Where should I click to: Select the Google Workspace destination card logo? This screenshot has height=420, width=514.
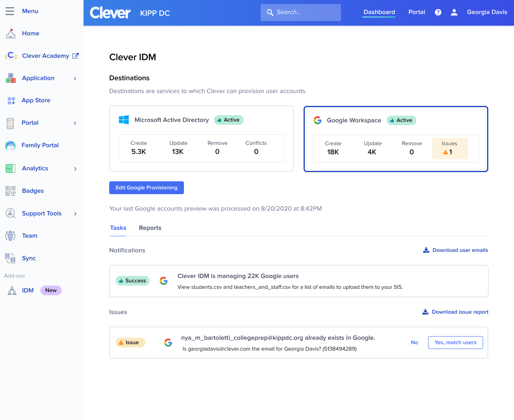click(x=318, y=120)
